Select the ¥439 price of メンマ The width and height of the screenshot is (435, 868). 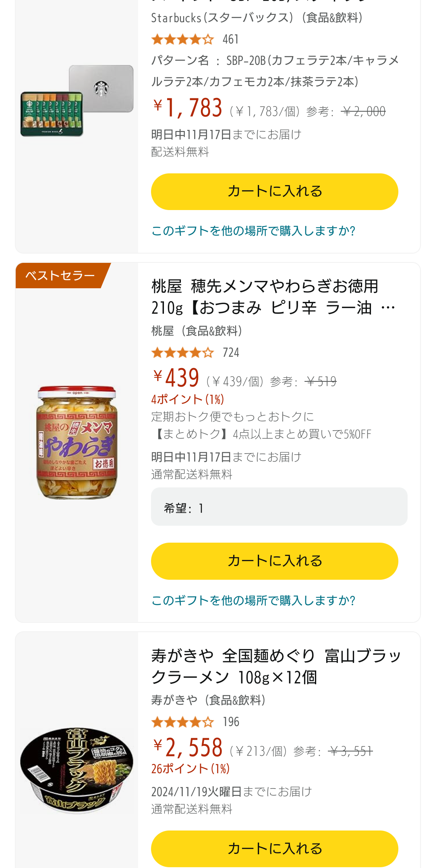(176, 378)
